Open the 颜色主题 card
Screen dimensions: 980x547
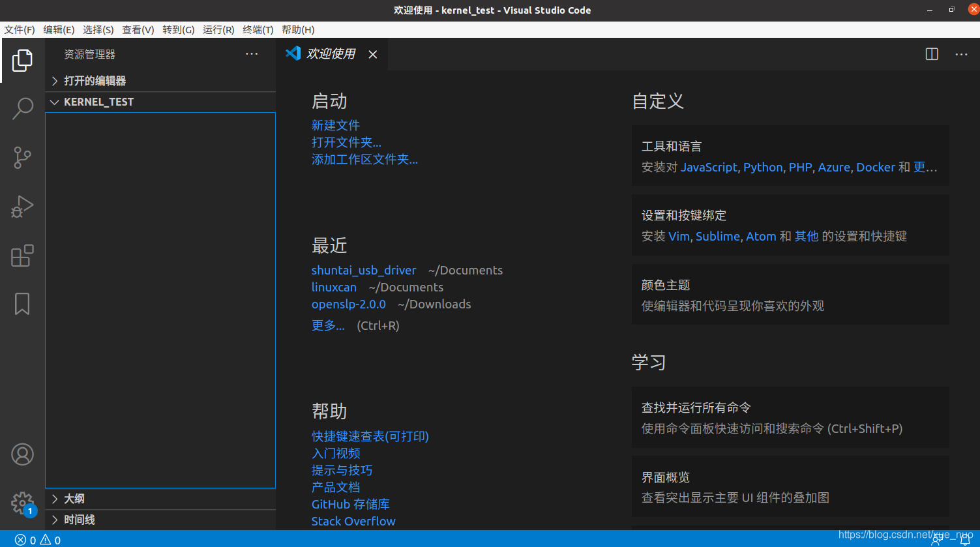(790, 295)
